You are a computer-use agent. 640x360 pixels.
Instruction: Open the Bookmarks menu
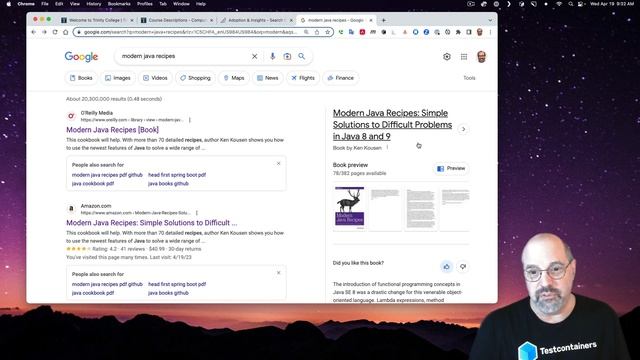pyautogui.click(x=119, y=4)
